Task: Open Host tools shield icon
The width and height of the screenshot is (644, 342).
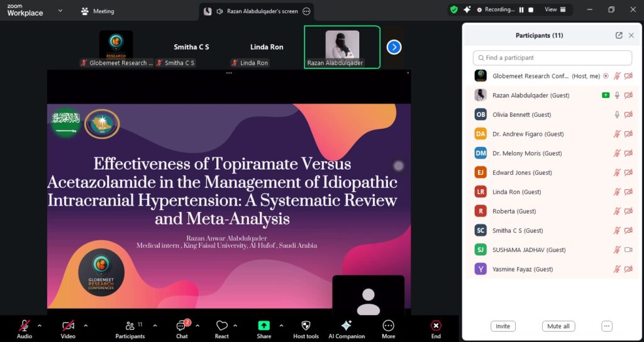Action: click(x=306, y=326)
